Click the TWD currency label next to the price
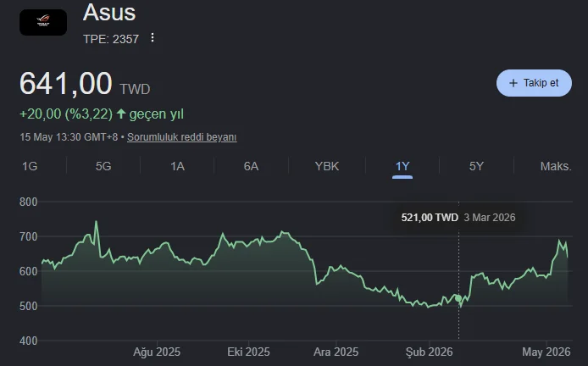This screenshot has width=588, height=366. pos(135,89)
